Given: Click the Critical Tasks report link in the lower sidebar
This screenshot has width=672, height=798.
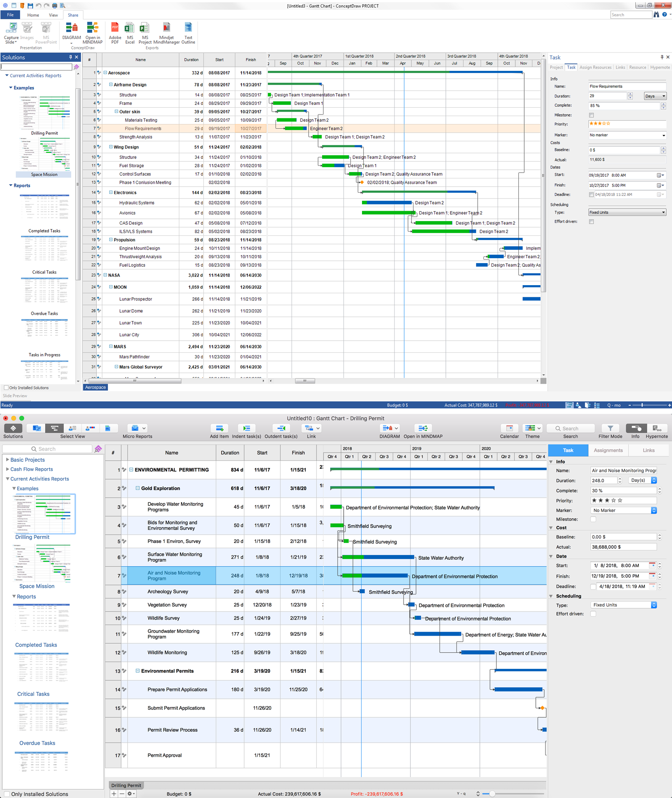Looking at the screenshot, I should pos(33,694).
